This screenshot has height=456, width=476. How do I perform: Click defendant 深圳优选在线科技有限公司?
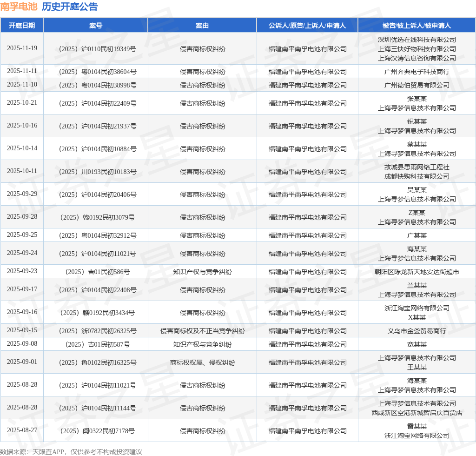pos(417,40)
